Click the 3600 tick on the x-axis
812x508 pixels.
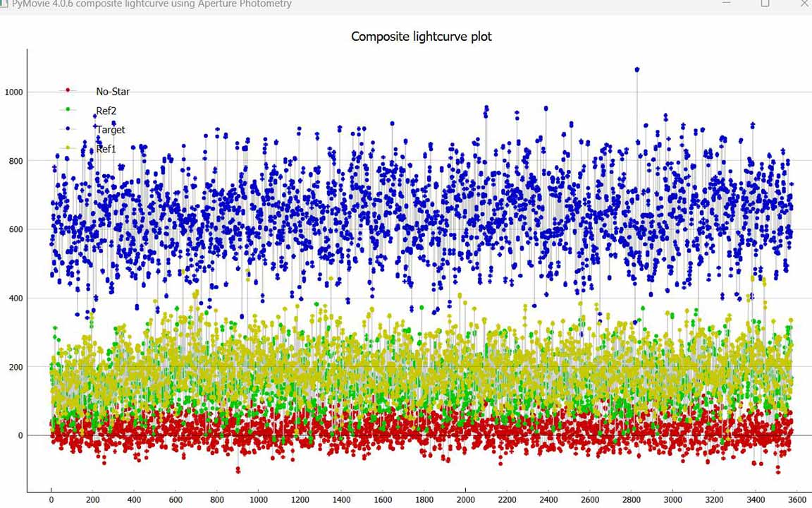[x=796, y=500]
